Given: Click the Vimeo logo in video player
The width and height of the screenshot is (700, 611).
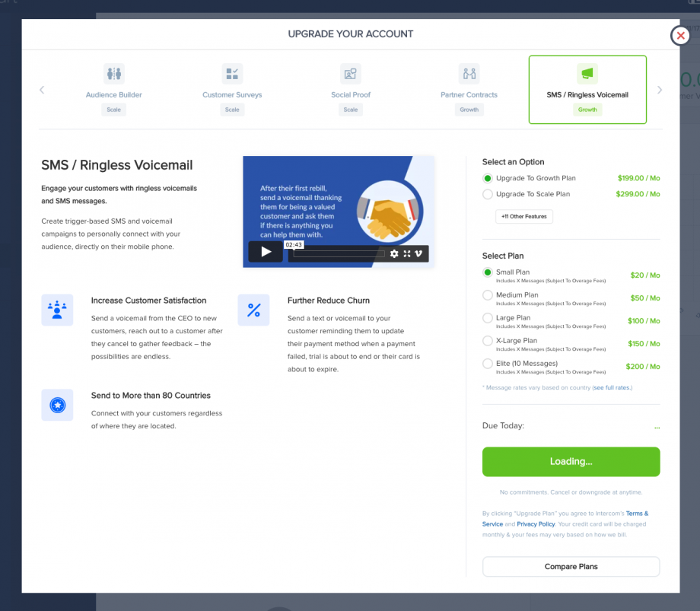Looking at the screenshot, I should tap(419, 253).
